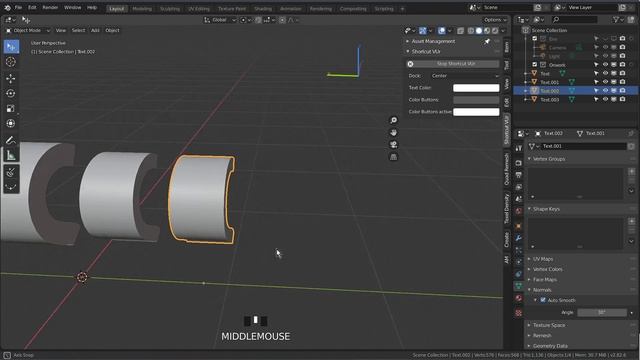Add a new shape key plus button
This screenshot has width=640, height=360.
[x=631, y=222]
